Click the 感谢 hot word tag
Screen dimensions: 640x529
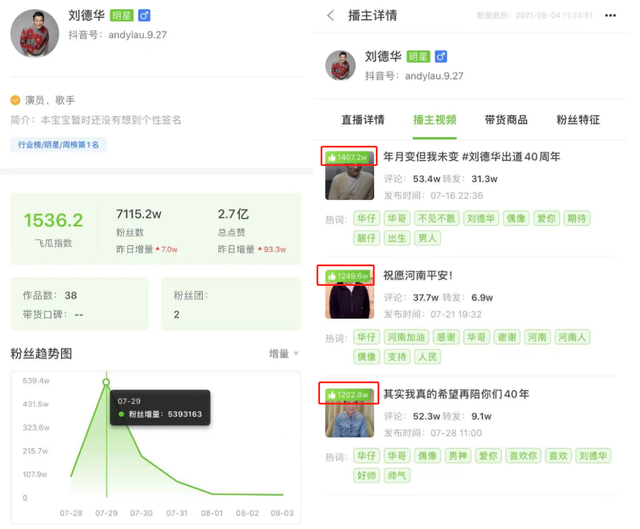tap(446, 337)
